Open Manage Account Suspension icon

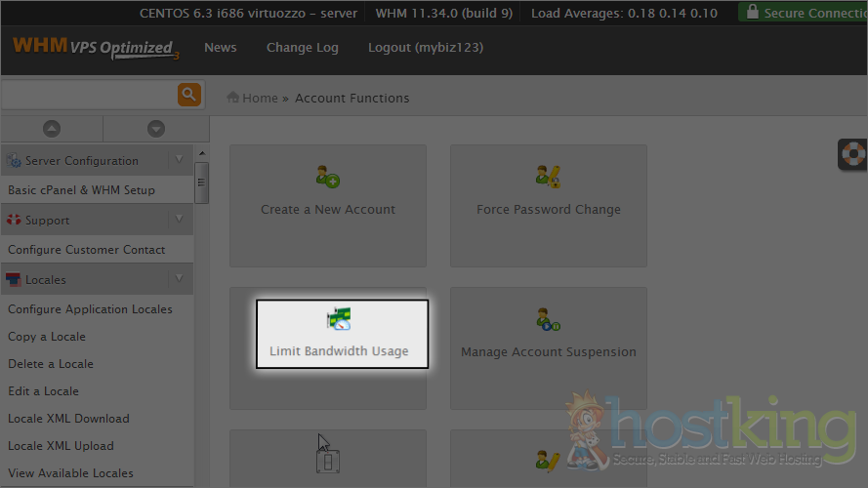[x=548, y=320]
